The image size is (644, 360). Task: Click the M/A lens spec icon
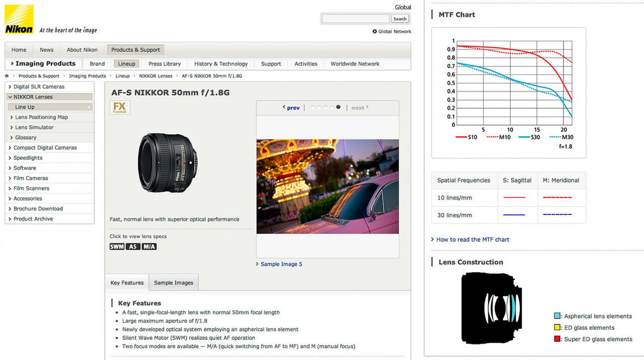click(149, 246)
